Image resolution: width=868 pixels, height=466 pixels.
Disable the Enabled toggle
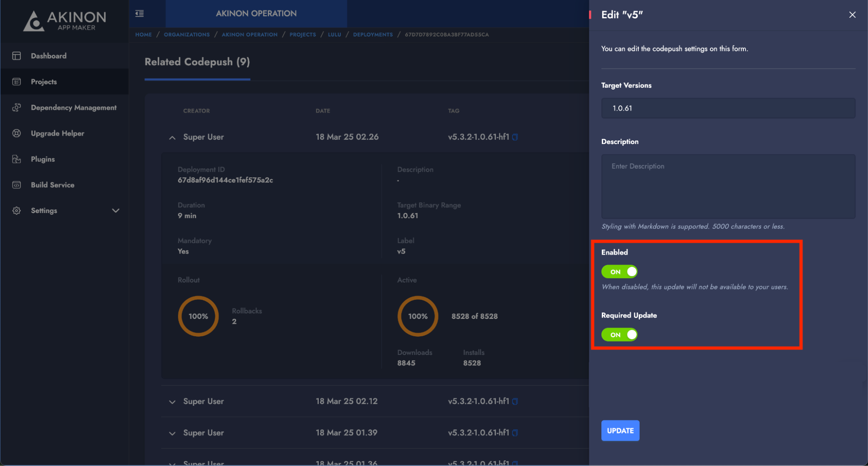(619, 272)
